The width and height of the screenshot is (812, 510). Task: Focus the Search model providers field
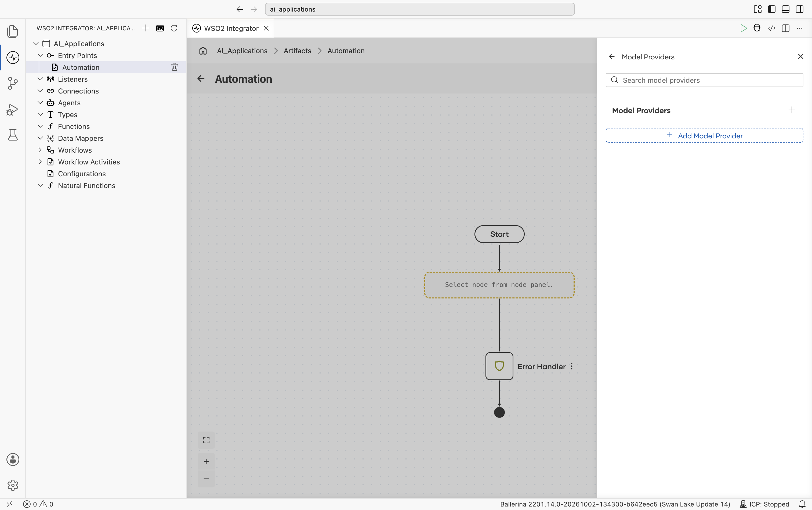(x=704, y=80)
